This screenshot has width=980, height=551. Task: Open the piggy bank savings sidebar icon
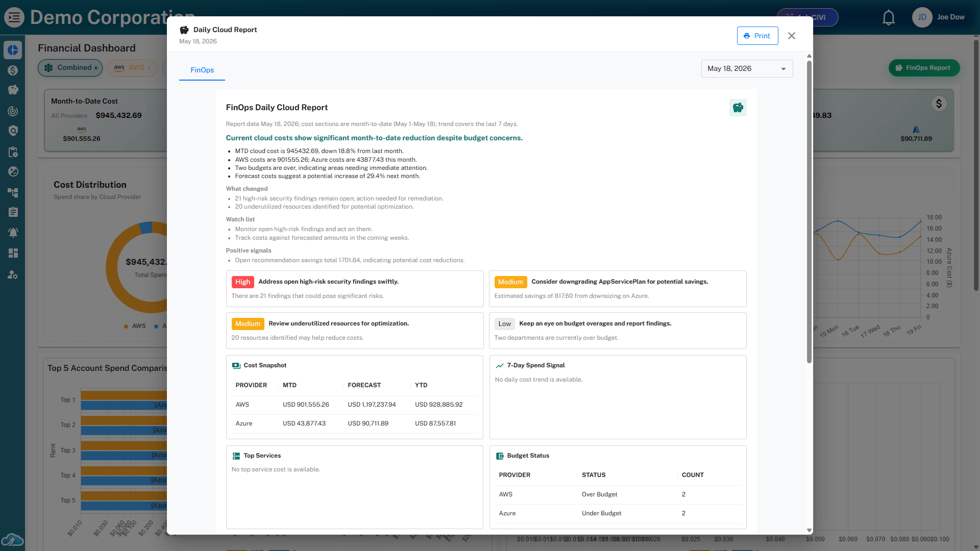click(13, 90)
